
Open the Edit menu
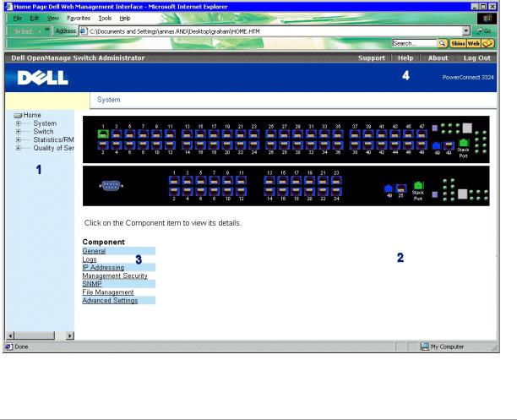pos(35,18)
